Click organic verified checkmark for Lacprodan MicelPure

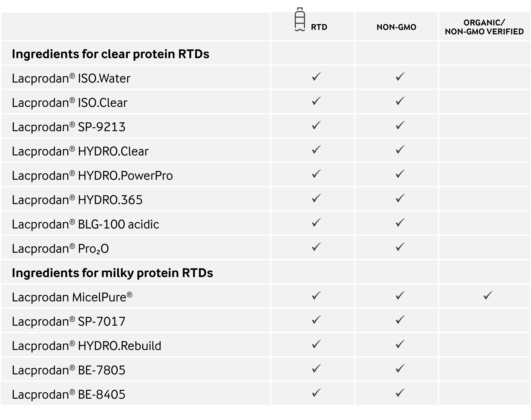pyautogui.click(x=488, y=296)
